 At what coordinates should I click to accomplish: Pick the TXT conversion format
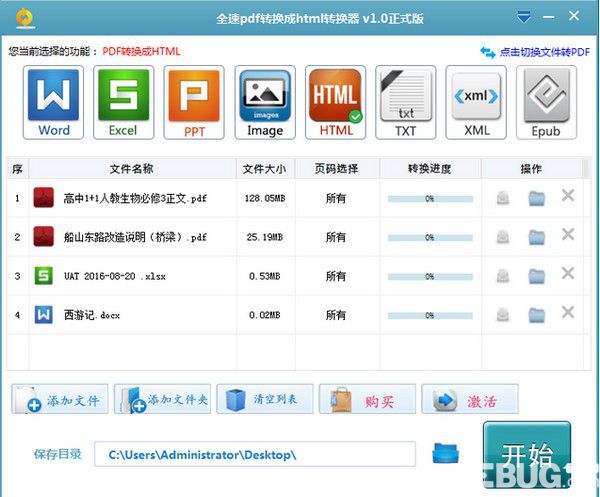tap(406, 103)
